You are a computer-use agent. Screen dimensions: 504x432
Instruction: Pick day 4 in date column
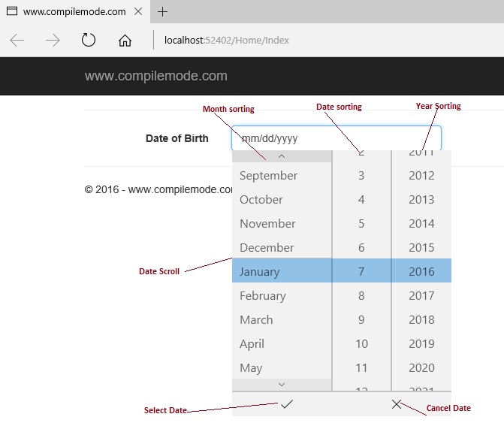361,199
